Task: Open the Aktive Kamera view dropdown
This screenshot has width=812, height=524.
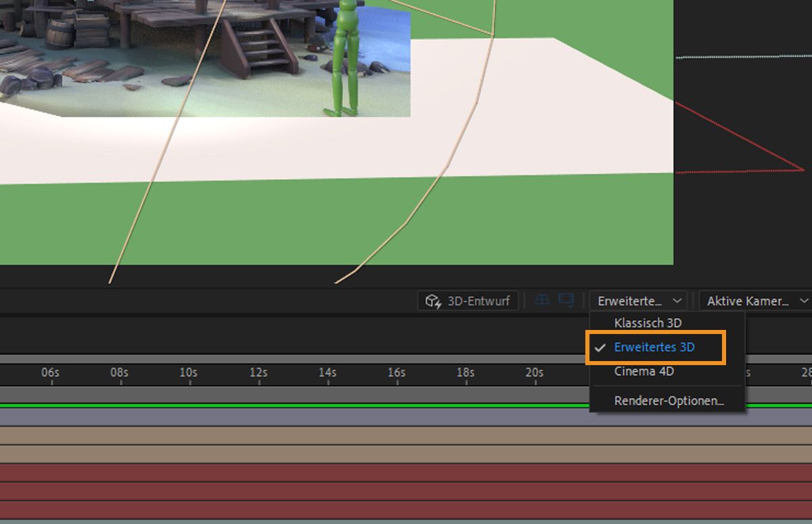Action: (x=753, y=300)
